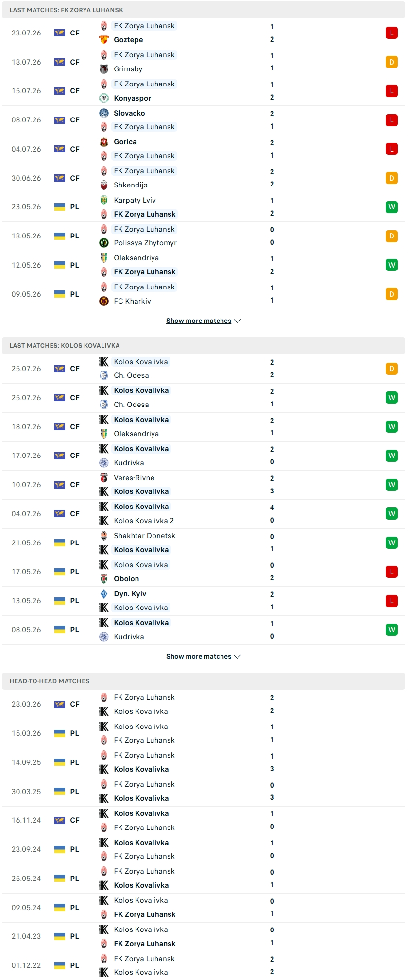This screenshot has height=980, width=408.
Task: Click the red L badge for Goztepe match
Action: (x=391, y=33)
